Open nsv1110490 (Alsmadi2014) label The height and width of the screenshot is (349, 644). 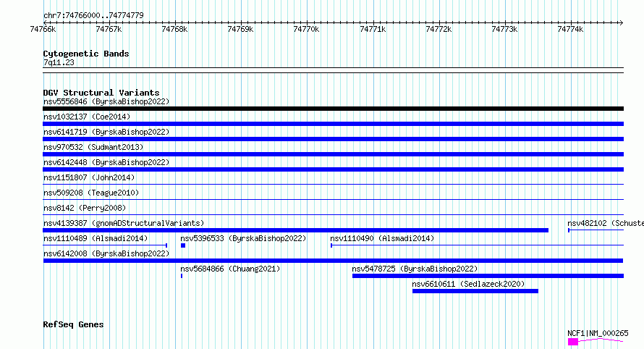coord(382,238)
